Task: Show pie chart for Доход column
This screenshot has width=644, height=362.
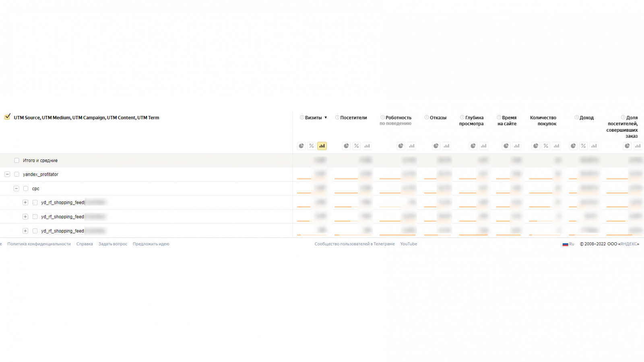Action: pyautogui.click(x=573, y=146)
